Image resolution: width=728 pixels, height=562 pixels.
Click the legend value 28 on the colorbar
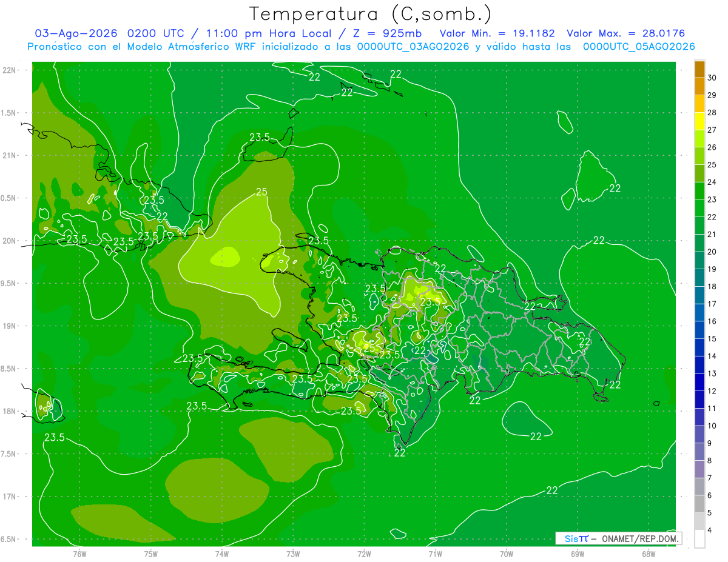712,112
